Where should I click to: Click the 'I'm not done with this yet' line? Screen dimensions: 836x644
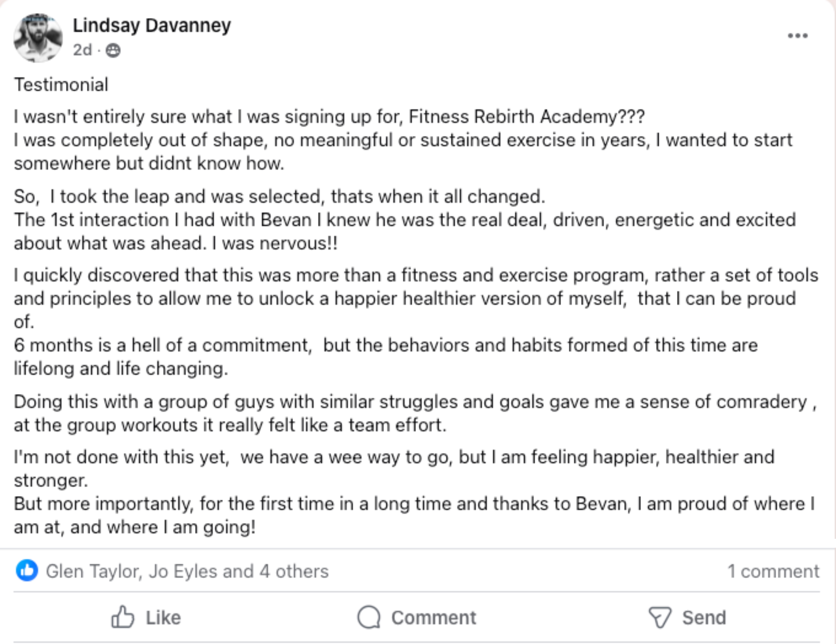point(121,457)
